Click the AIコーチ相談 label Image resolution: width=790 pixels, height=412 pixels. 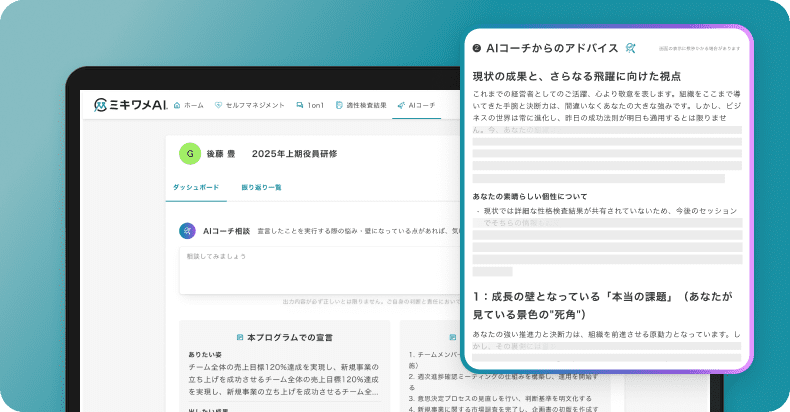226,231
